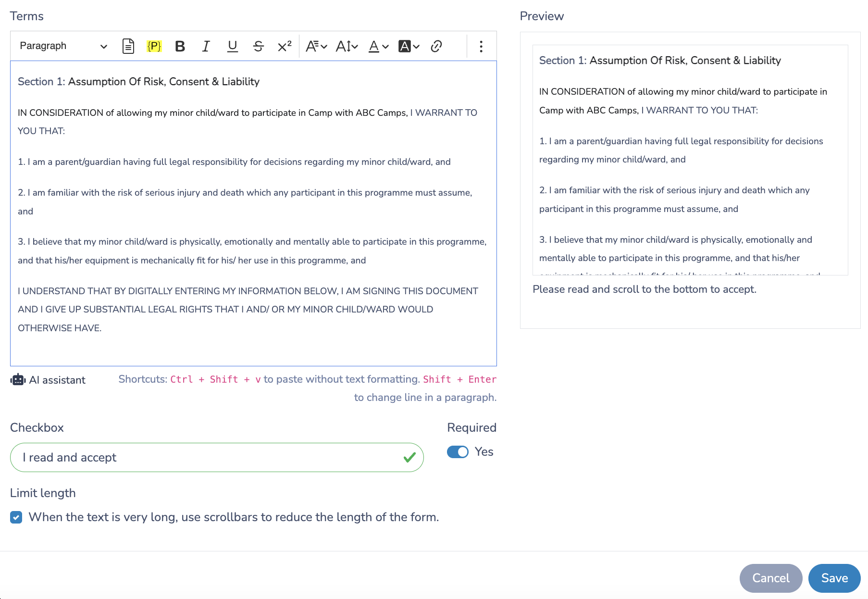The image size is (868, 599).
Task: Click the 'IN CONSIDERATION of allowing' paragraph in editor
Action: tap(248, 122)
